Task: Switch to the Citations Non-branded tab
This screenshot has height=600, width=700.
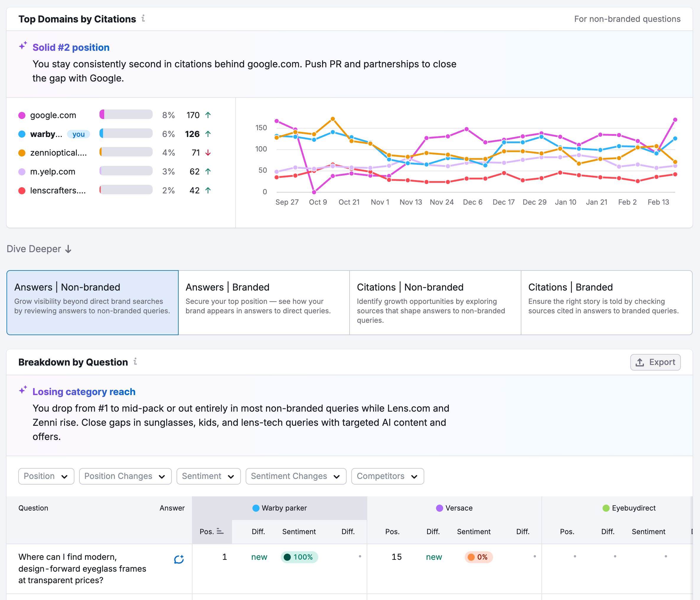Action: coord(435,302)
